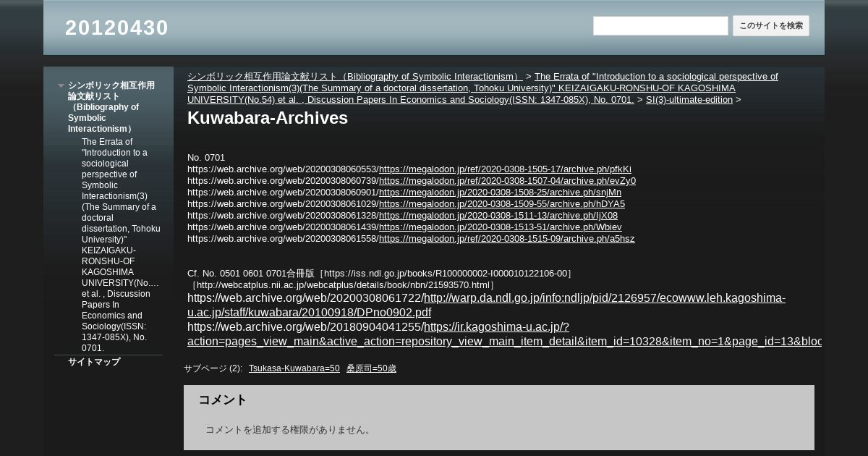
Task: Open megalodon link ending Wbiev
Action: click(x=501, y=227)
